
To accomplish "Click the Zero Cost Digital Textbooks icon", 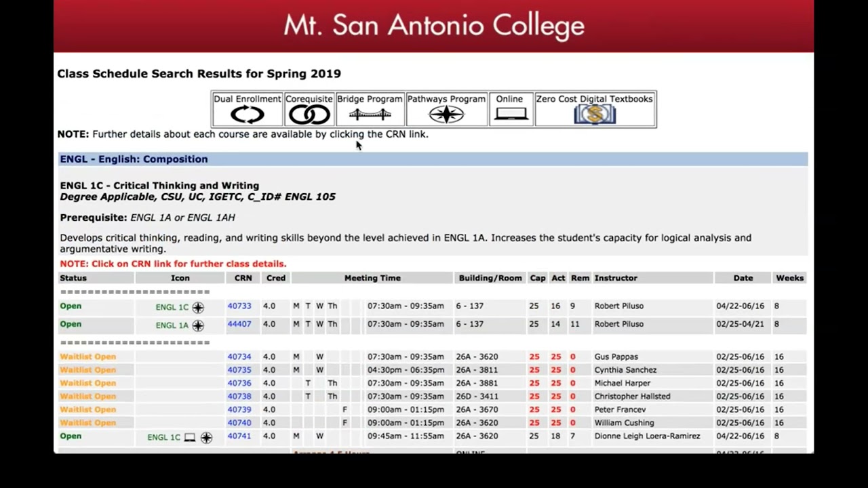I will pos(595,115).
